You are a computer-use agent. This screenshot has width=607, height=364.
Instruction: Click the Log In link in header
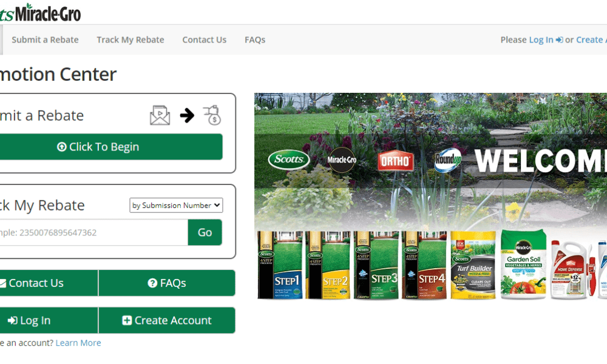click(546, 40)
